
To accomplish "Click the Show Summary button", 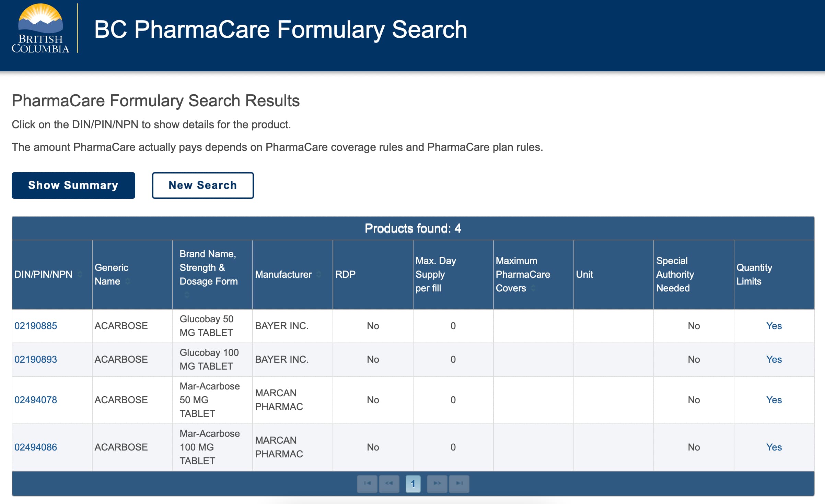I will [x=73, y=185].
